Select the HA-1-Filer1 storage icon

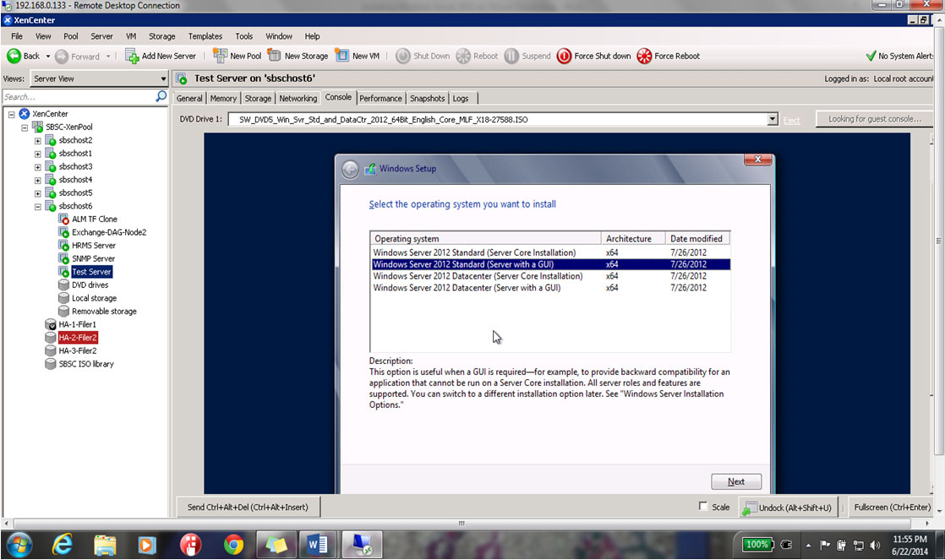tap(51, 324)
